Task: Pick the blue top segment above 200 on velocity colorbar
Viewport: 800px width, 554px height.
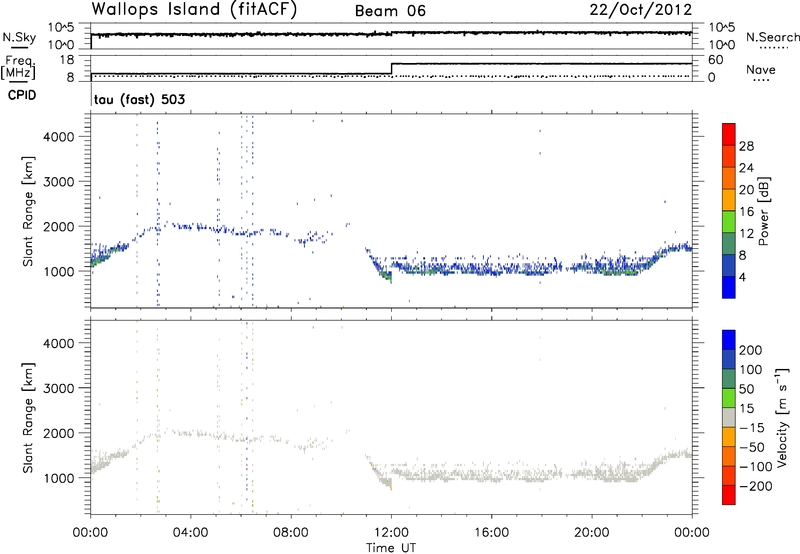Action: click(x=729, y=340)
